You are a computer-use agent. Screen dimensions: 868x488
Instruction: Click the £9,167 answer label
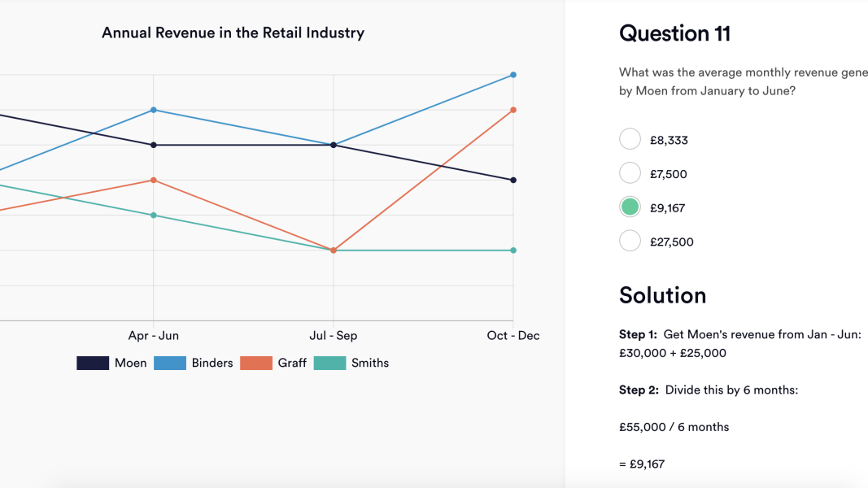(x=668, y=208)
